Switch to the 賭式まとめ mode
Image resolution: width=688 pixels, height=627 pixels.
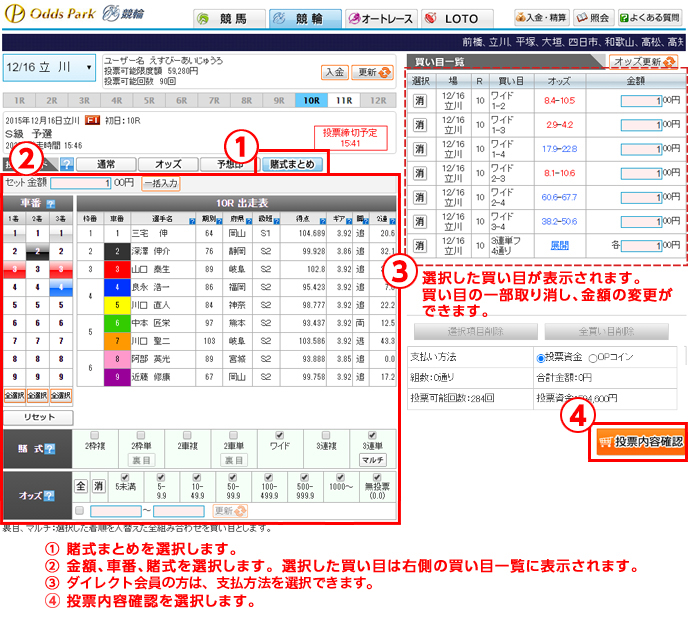(x=292, y=165)
